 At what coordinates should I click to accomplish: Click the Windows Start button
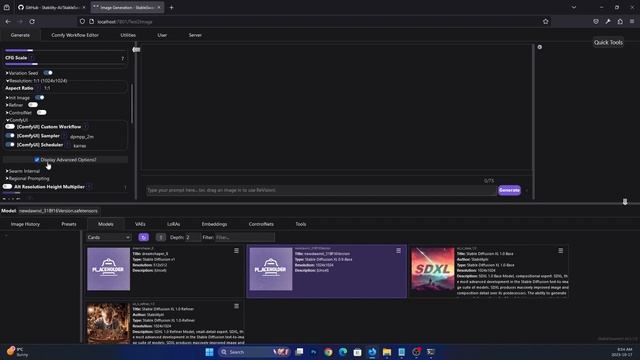point(209,352)
